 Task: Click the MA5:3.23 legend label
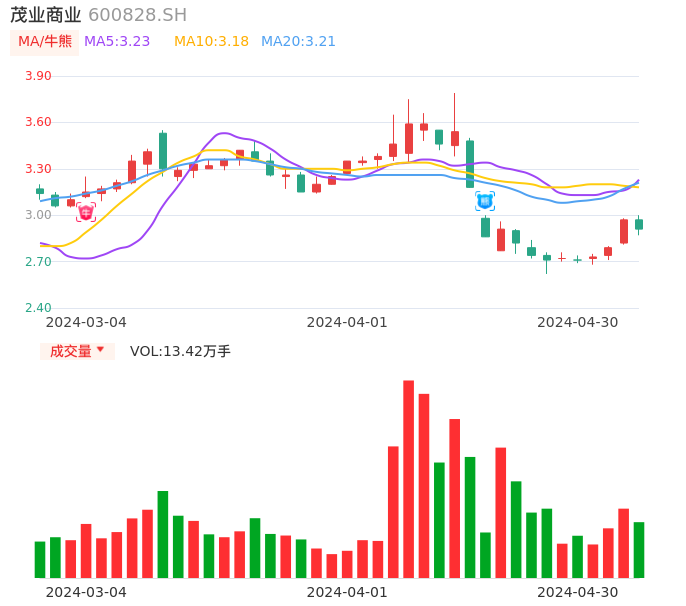pyautogui.click(x=117, y=42)
